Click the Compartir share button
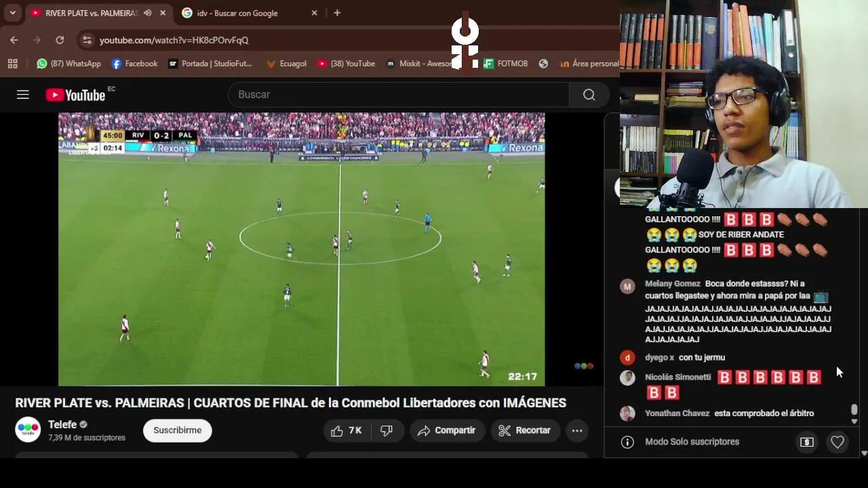The width and height of the screenshot is (868, 488). pos(447,430)
